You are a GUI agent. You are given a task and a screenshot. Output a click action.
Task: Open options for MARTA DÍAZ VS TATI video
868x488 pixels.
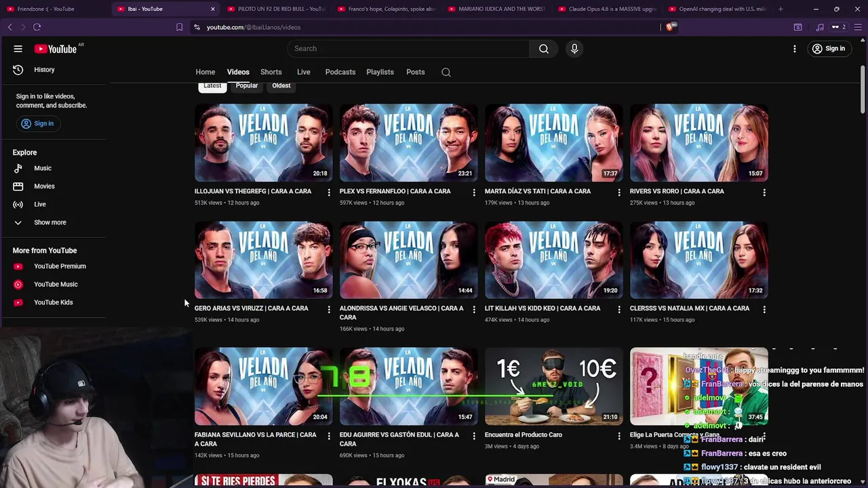[619, 192]
